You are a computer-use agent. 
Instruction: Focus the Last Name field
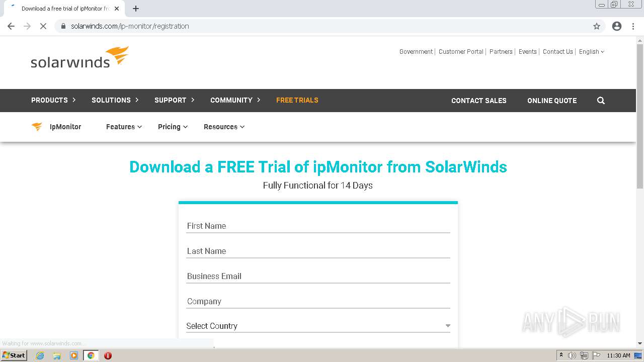318,251
